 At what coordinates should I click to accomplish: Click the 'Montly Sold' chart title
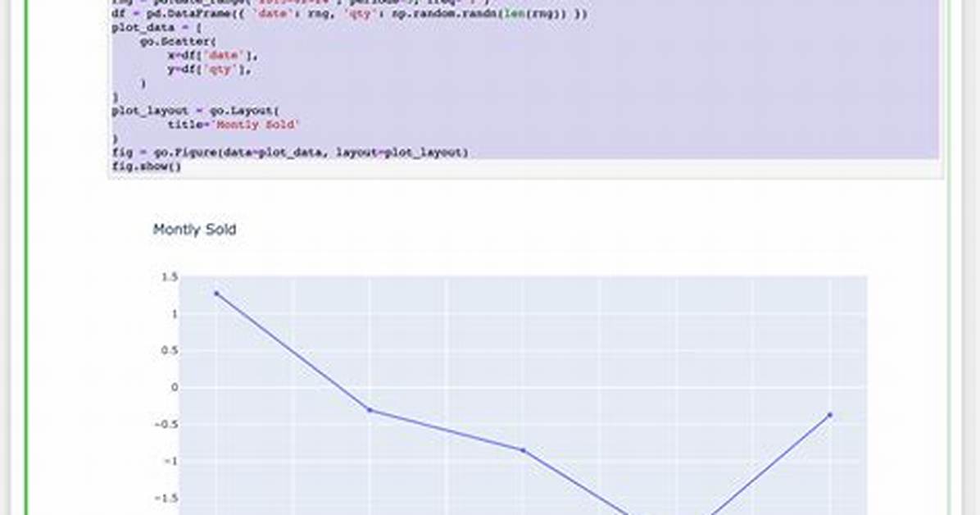[194, 230]
